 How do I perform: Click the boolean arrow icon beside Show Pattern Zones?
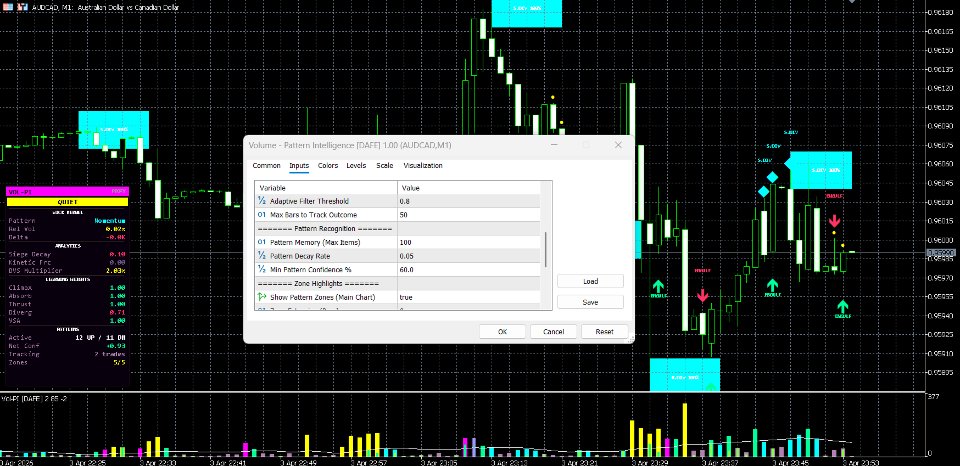click(x=261, y=297)
